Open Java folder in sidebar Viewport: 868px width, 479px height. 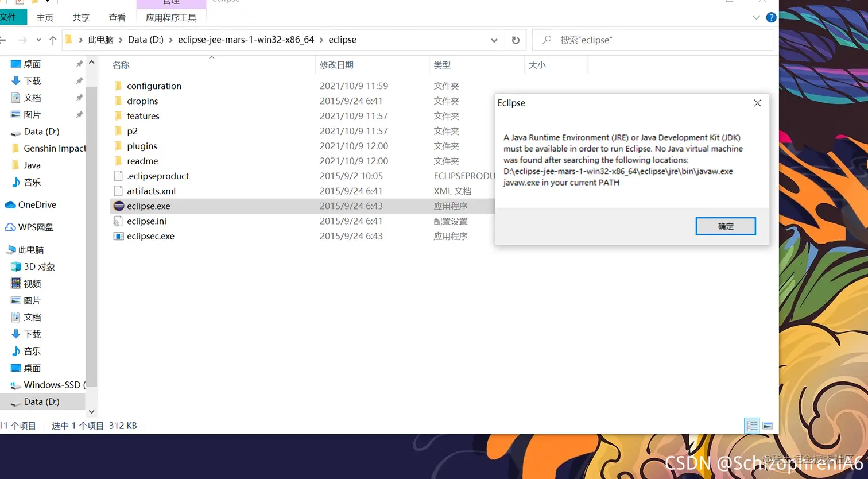26,165
